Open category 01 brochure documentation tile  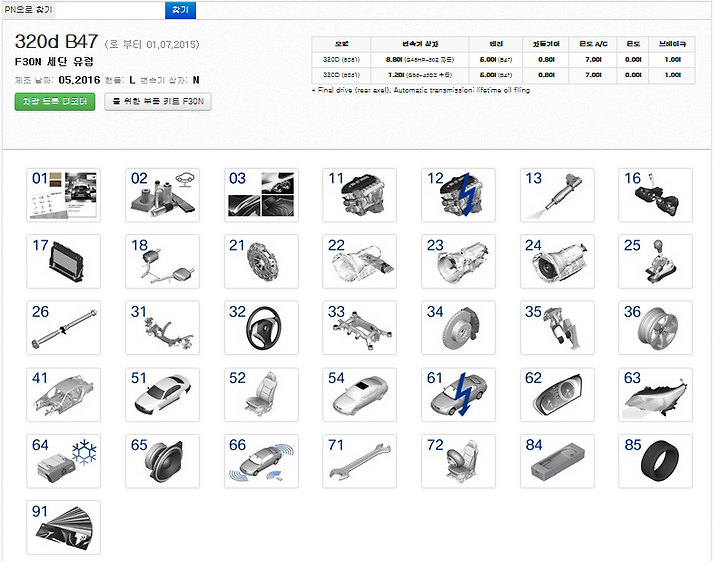click(x=63, y=195)
